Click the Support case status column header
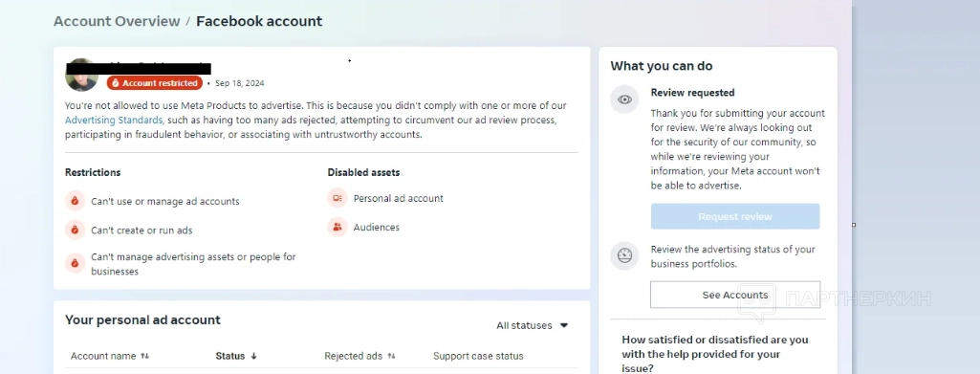Image resolution: width=980 pixels, height=374 pixels. click(x=478, y=356)
